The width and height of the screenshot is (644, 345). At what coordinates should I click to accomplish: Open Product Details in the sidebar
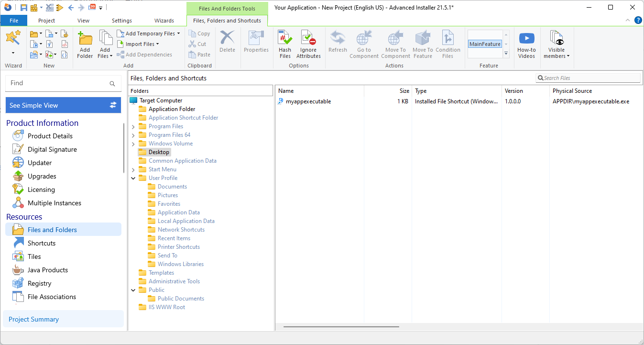click(x=50, y=136)
